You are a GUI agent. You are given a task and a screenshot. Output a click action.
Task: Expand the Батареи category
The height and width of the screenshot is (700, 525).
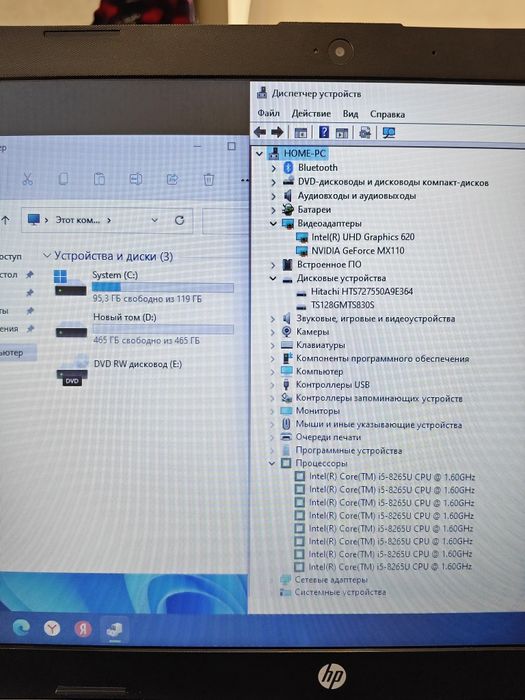tap(274, 210)
